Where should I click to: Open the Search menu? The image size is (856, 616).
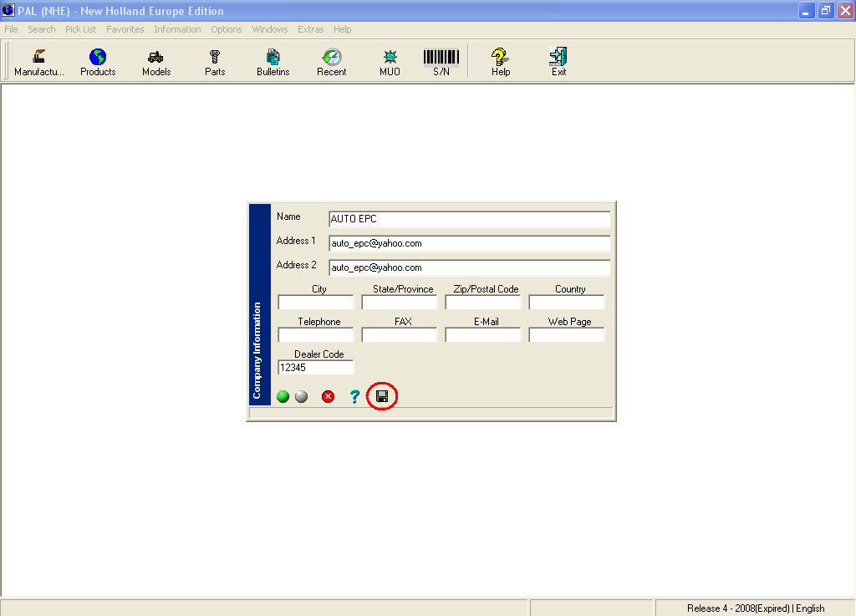coord(42,29)
